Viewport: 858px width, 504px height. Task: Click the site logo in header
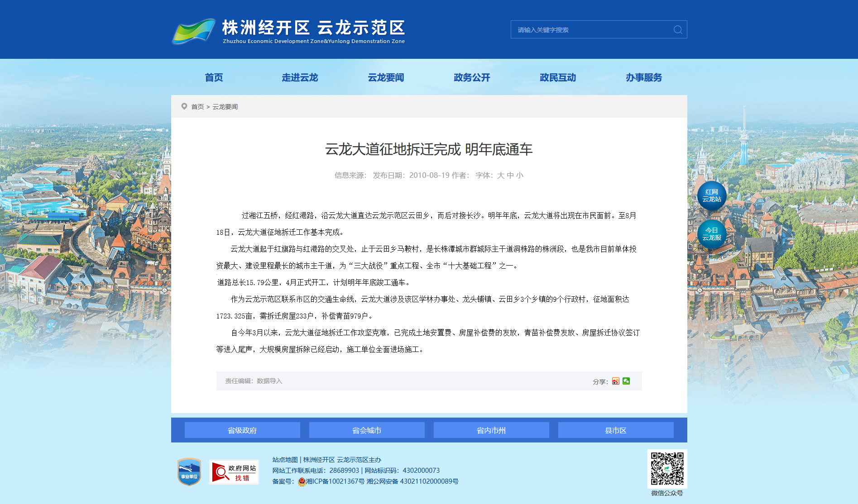click(288, 31)
